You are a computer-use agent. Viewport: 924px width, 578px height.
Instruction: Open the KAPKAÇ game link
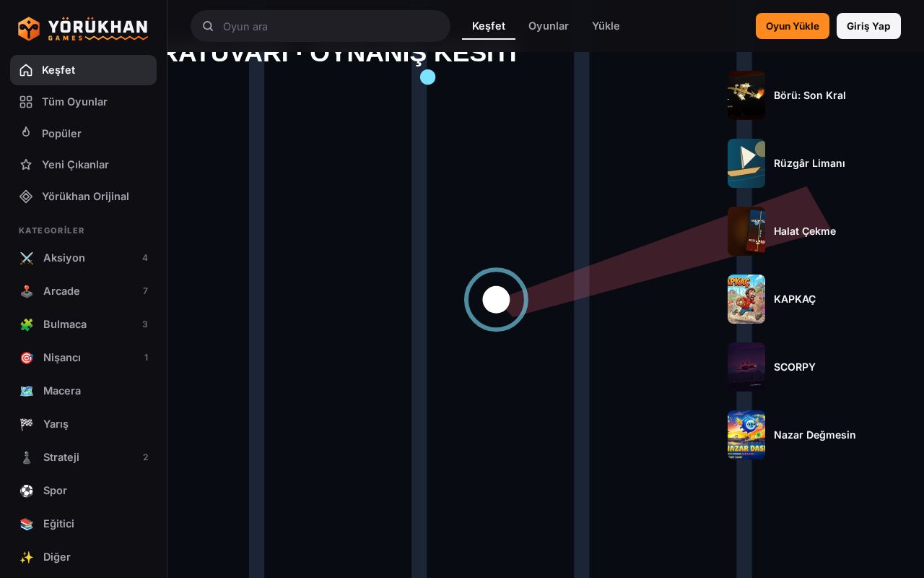tap(795, 299)
